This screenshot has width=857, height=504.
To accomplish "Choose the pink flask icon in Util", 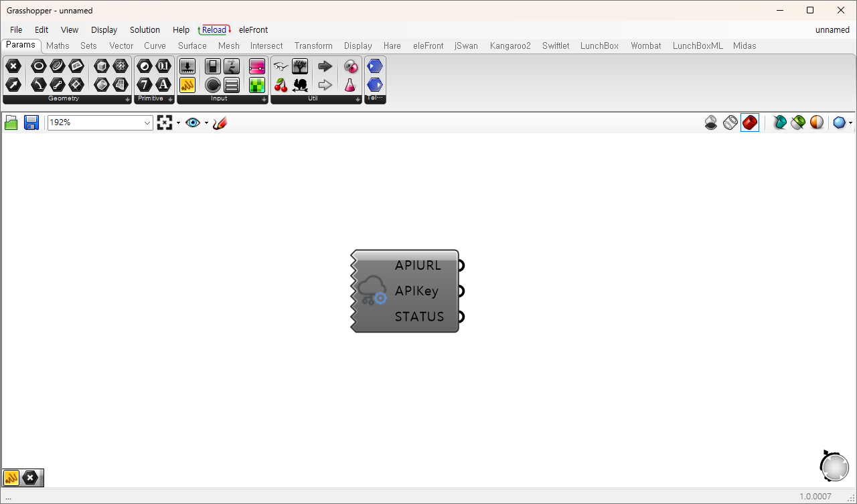I will click(x=350, y=85).
